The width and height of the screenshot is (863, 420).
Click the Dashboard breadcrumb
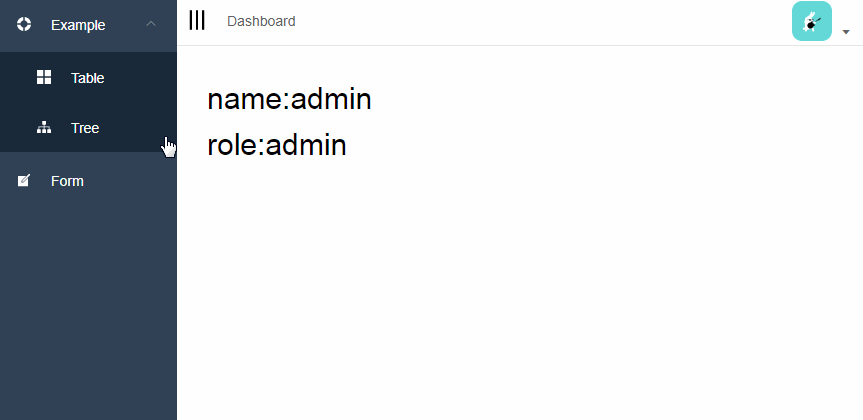click(x=261, y=21)
